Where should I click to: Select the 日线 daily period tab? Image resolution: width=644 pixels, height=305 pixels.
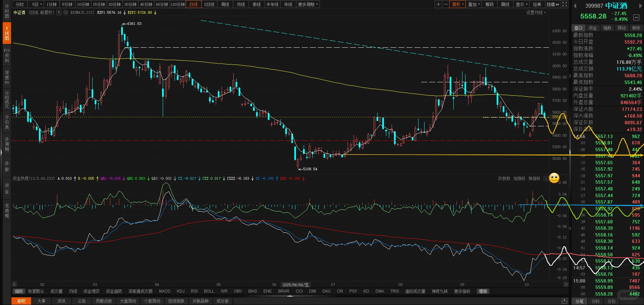(x=194, y=4)
